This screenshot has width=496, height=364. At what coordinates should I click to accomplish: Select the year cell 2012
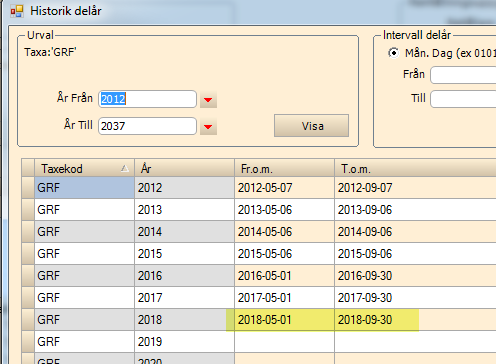click(x=184, y=188)
